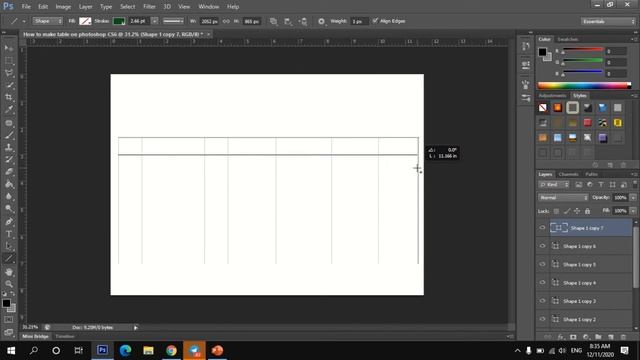The height and width of the screenshot is (360, 640).
Task: Open the Essentials workspace dropdown
Action: pos(608,21)
